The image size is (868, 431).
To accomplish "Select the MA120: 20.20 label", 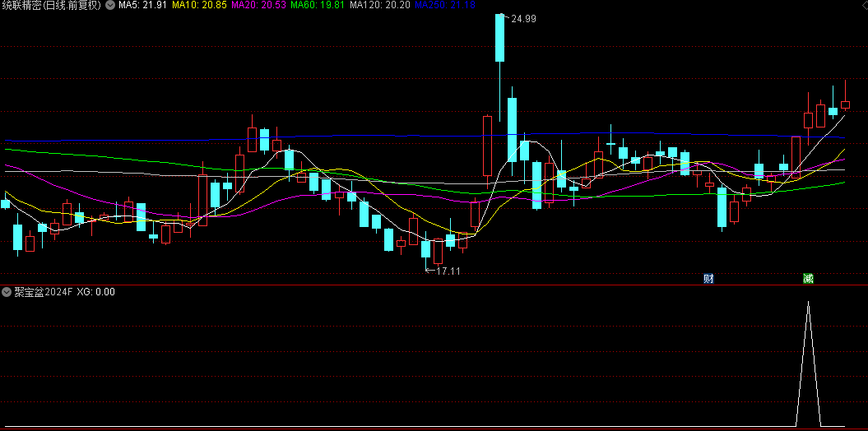I will click(x=380, y=5).
